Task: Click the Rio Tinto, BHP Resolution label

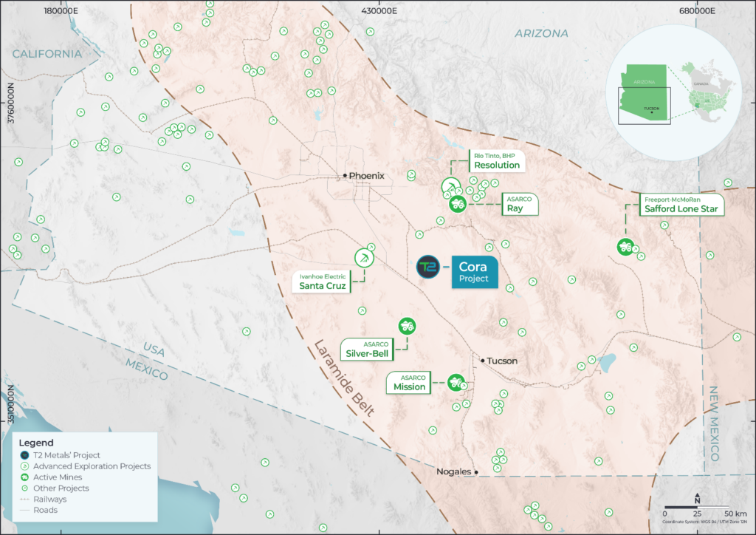Action: pos(497,160)
